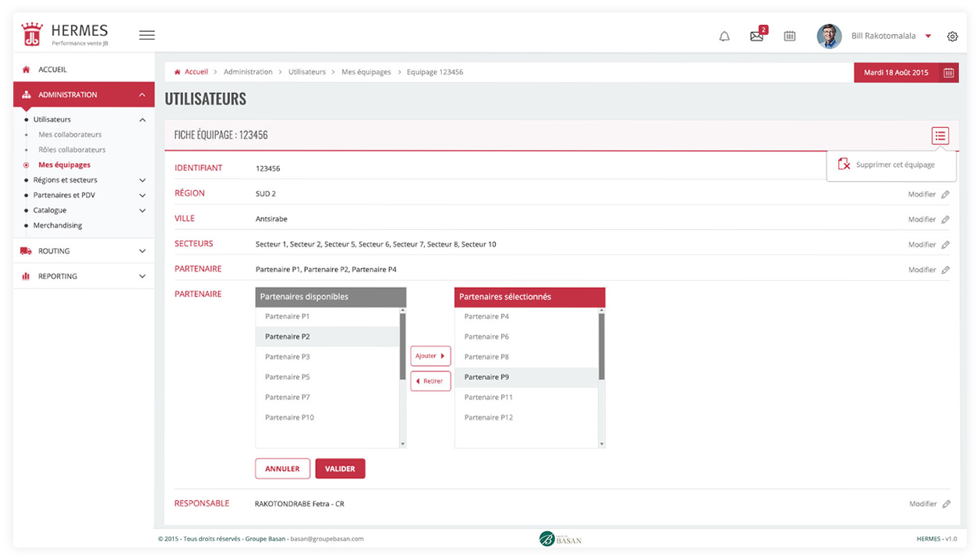Screen dimensions: 980x560
Task: Open Utilisateurs sidebar item
Action: pos(52,119)
